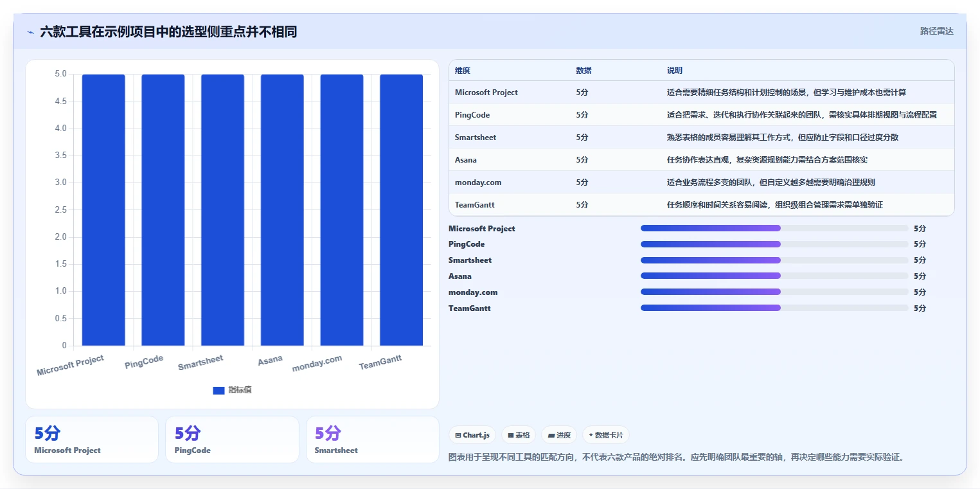980x489 pixels.
Task: Click the description starting 任务顺序和时间关系
Action: [x=775, y=205]
